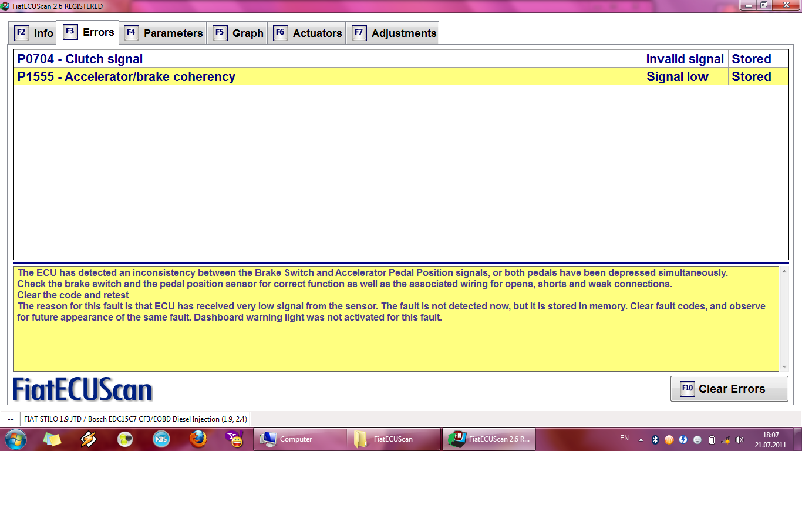This screenshot has width=802, height=532.
Task: Show hidden system tray icons
Action: 641,440
